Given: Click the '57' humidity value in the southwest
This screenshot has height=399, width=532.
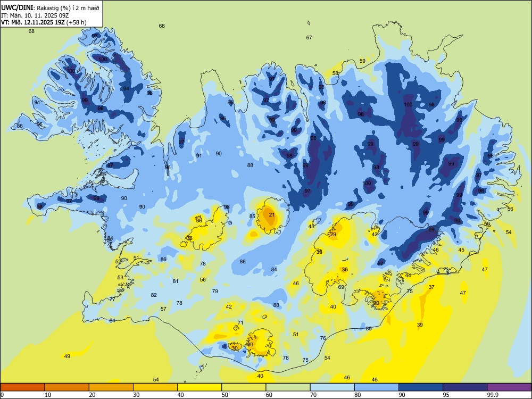Looking at the screenshot, I should tap(163, 309).
